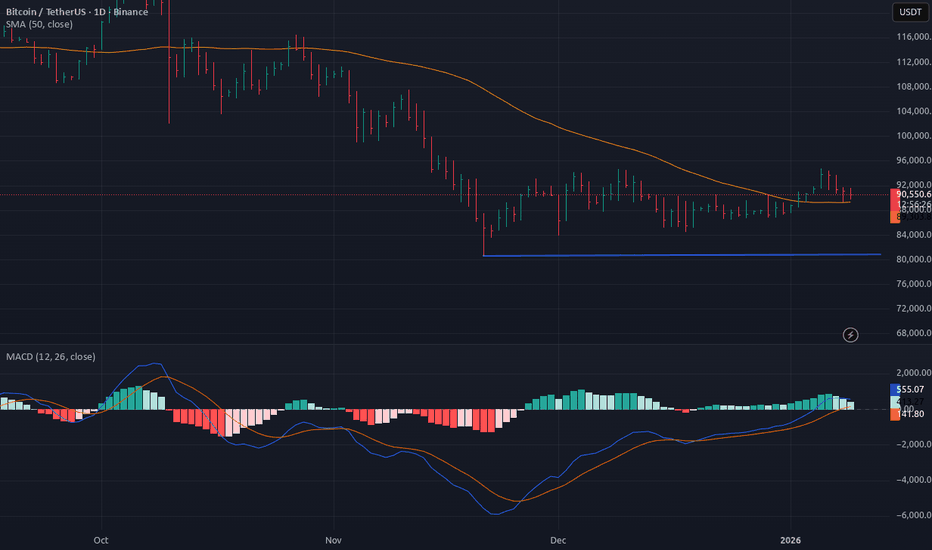The height and width of the screenshot is (550, 932).
Task: Click the -2,000 MACD scale label
Action: [914, 444]
